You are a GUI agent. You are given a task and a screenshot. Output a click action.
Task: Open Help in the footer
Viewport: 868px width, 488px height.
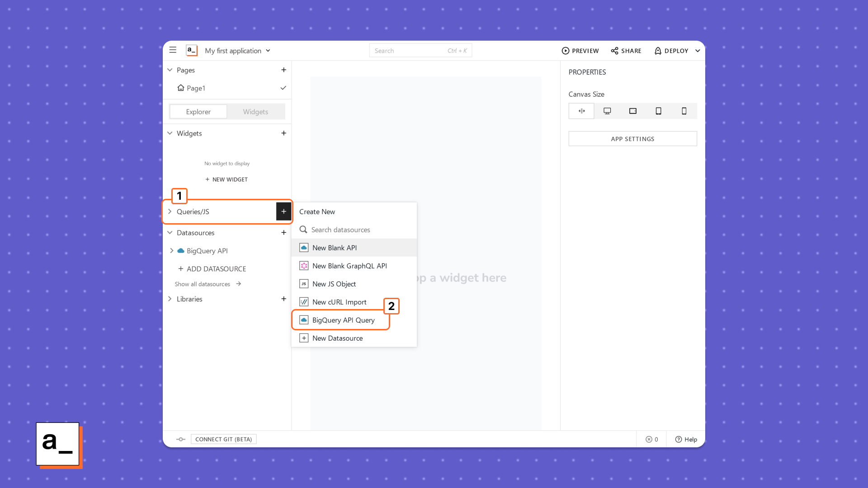pos(686,439)
